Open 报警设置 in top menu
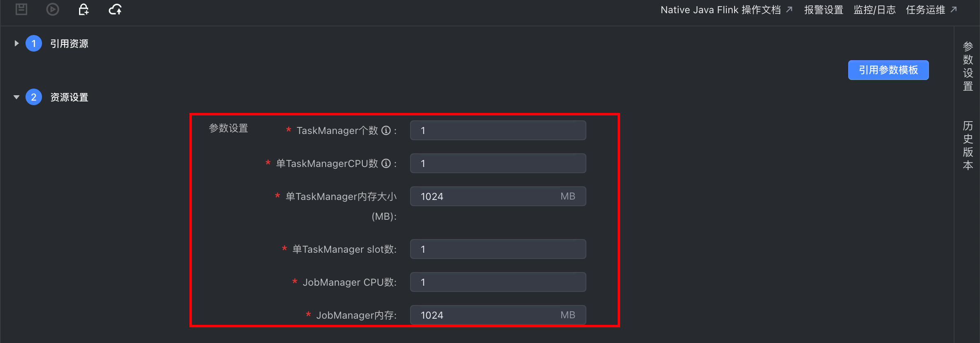The image size is (980, 343). (824, 10)
